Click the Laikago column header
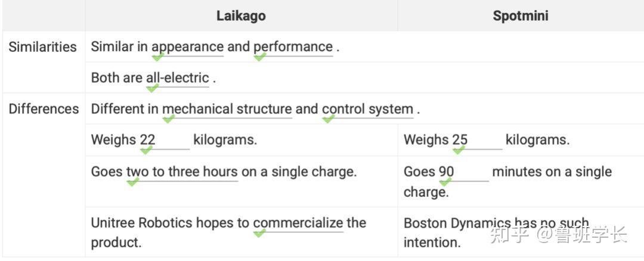644x261 pixels. click(241, 16)
